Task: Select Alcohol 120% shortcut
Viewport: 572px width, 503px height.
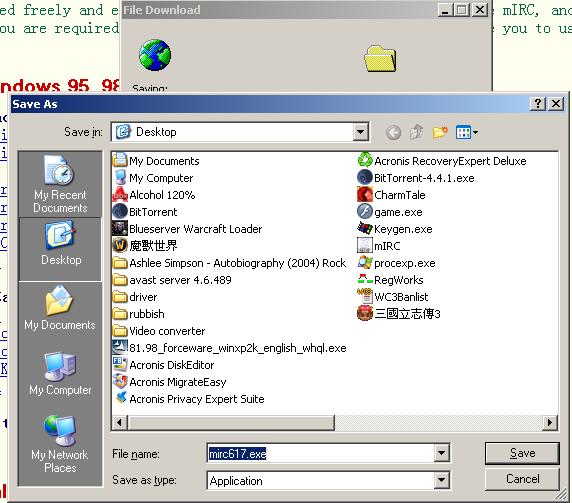Action: 154,195
